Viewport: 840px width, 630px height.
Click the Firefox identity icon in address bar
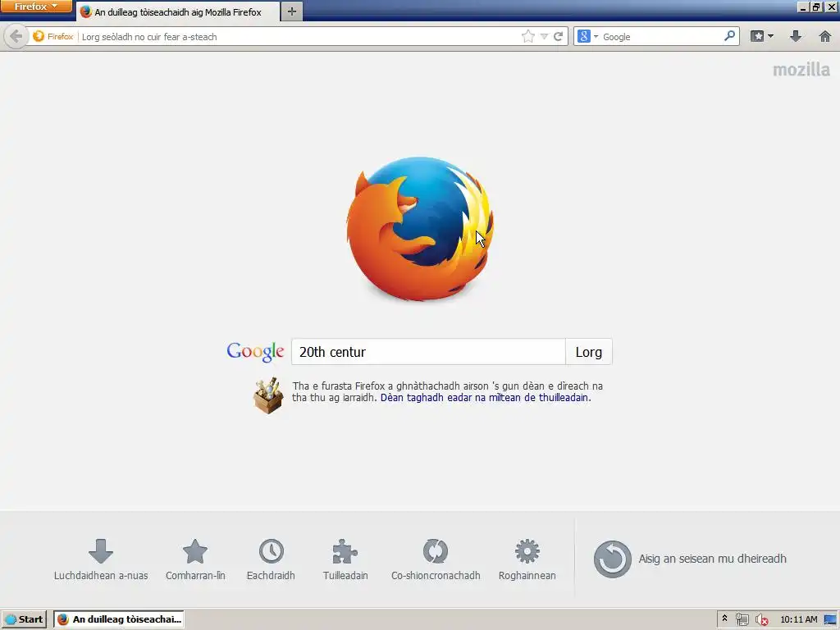coord(52,36)
